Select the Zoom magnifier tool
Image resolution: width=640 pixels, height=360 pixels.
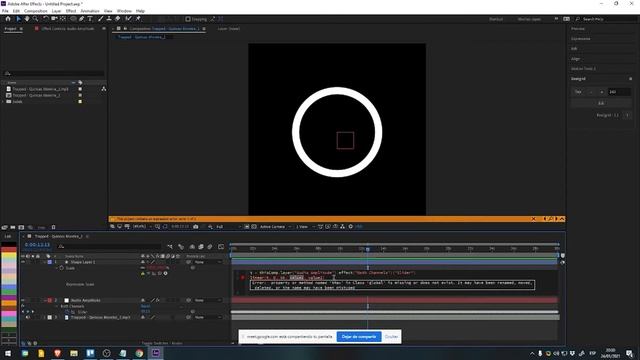coord(36,19)
